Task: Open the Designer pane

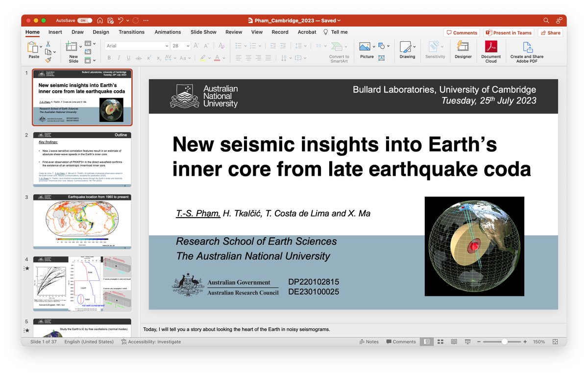Action: click(463, 50)
